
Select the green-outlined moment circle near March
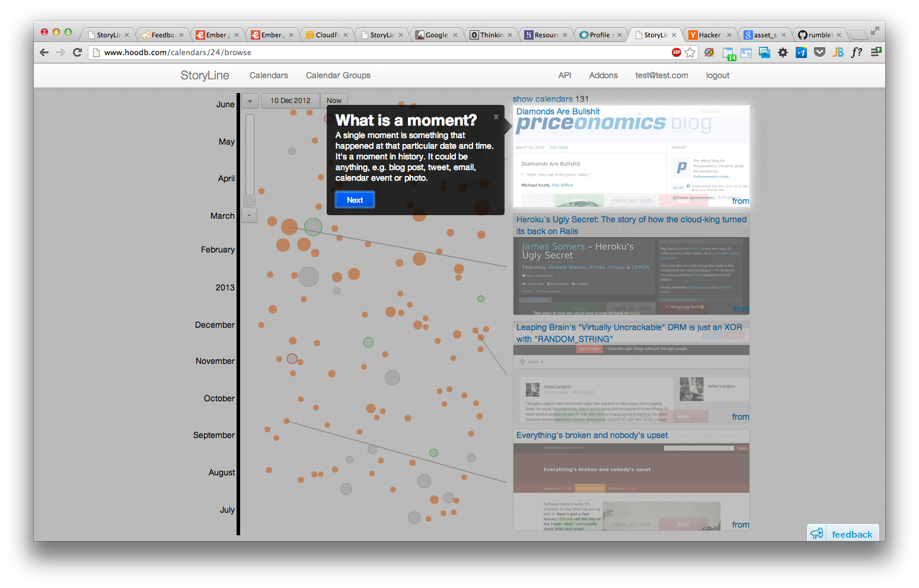[x=313, y=226]
